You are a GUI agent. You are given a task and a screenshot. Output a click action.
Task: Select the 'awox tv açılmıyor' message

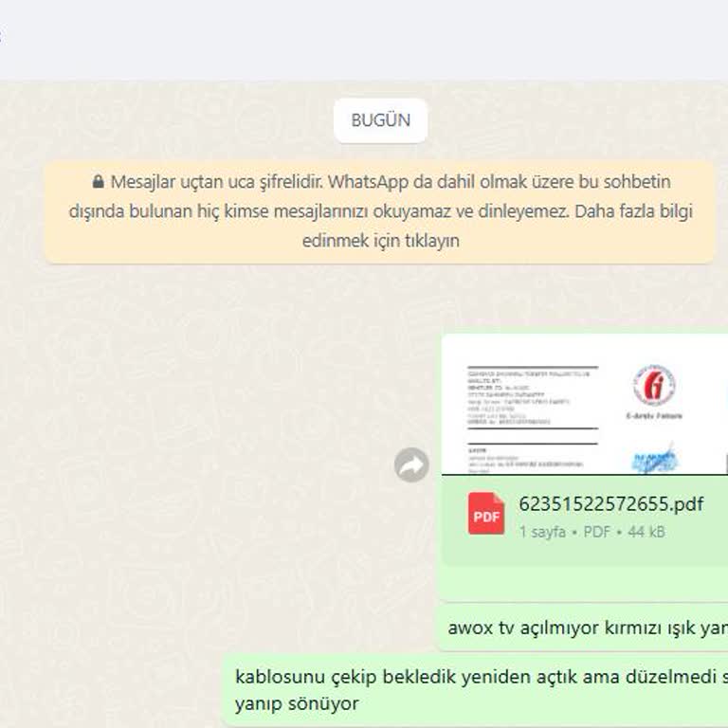(x=582, y=628)
